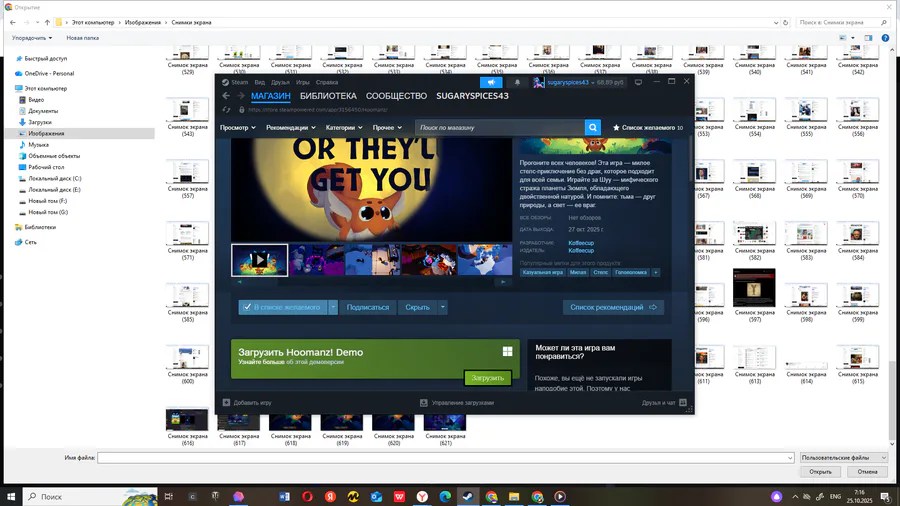This screenshot has width=900, height=506.
Task: Go up one folder level in file dialog
Action: click(47, 22)
